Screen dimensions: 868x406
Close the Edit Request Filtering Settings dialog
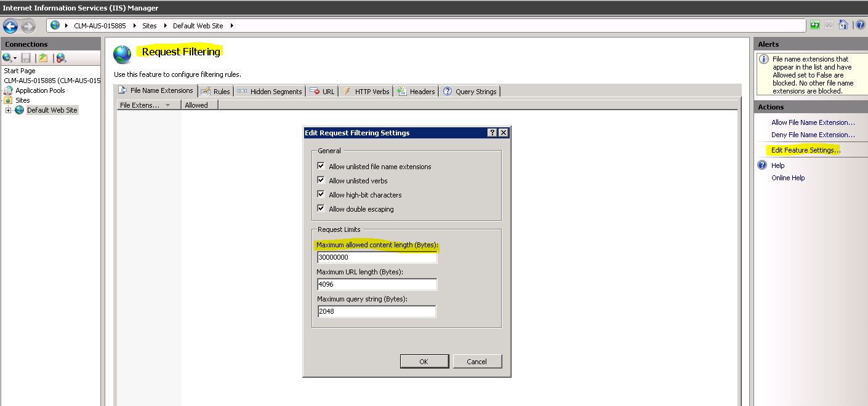(503, 133)
